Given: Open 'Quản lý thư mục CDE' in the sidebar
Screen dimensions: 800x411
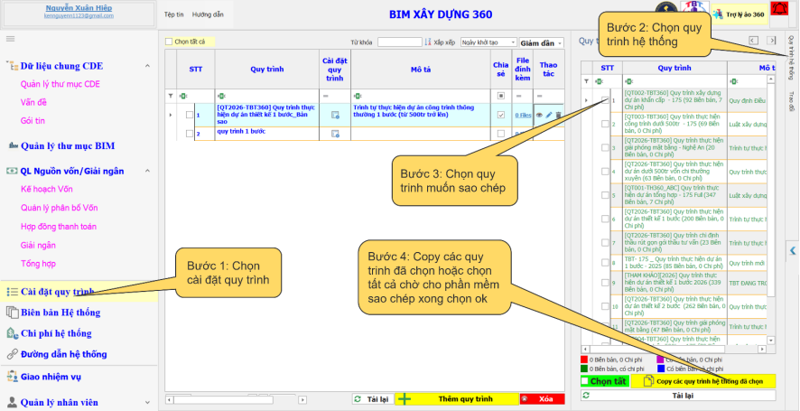Looking at the screenshot, I should pyautogui.click(x=60, y=84).
